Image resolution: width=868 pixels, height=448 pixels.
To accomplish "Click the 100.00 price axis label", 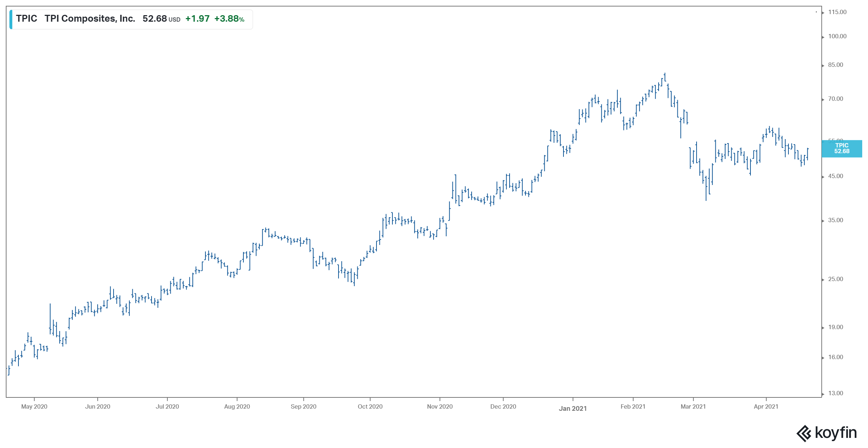I will coord(837,36).
